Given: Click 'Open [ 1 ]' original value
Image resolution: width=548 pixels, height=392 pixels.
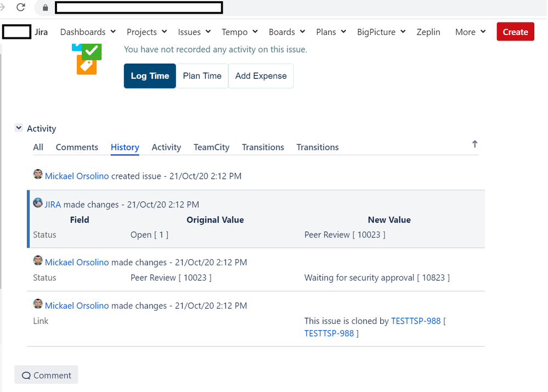Looking at the screenshot, I should pos(150,235).
